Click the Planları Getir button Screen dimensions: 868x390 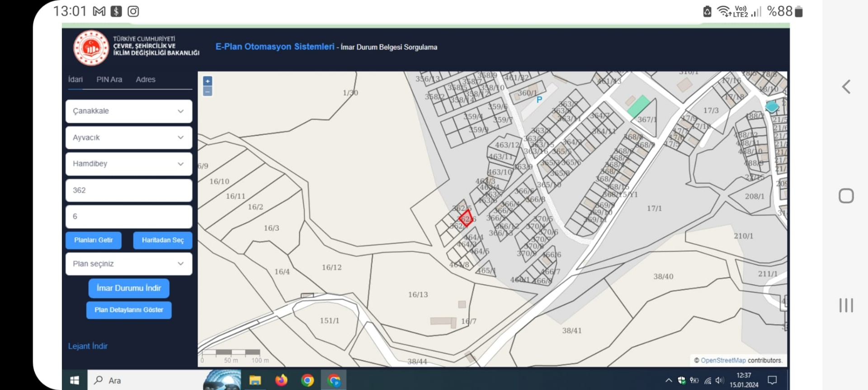pyautogui.click(x=94, y=240)
